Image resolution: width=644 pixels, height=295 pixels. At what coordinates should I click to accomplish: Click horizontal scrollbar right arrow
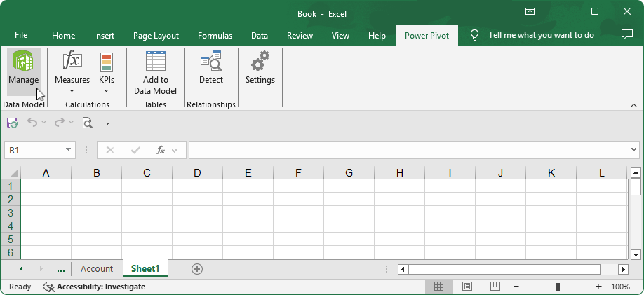(x=624, y=270)
